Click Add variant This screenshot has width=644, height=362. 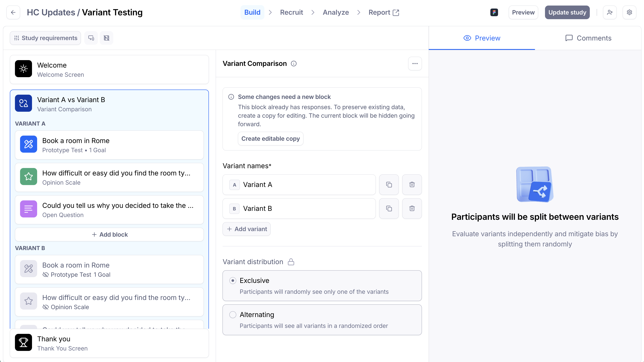[x=246, y=229]
